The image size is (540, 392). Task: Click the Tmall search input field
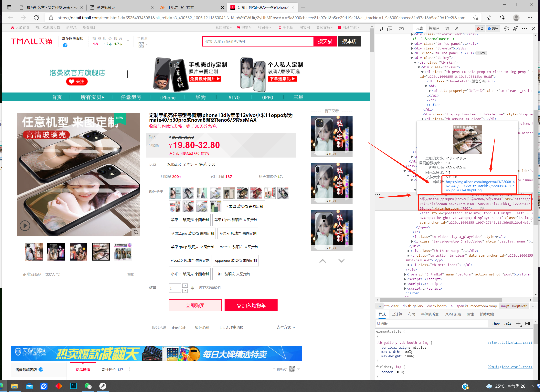tap(258, 41)
